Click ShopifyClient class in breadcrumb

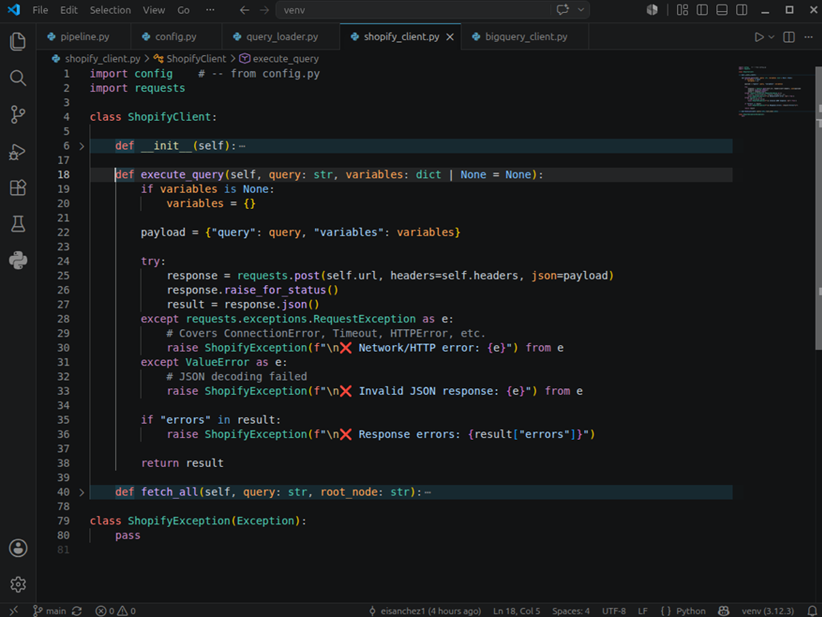[196, 59]
